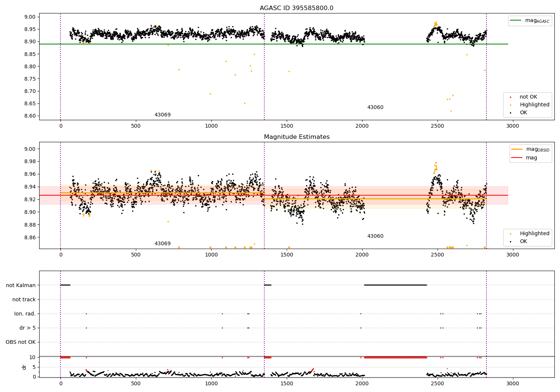
Task: Click 'Highlighted' legend entry in middle plot
Action: pyautogui.click(x=534, y=234)
